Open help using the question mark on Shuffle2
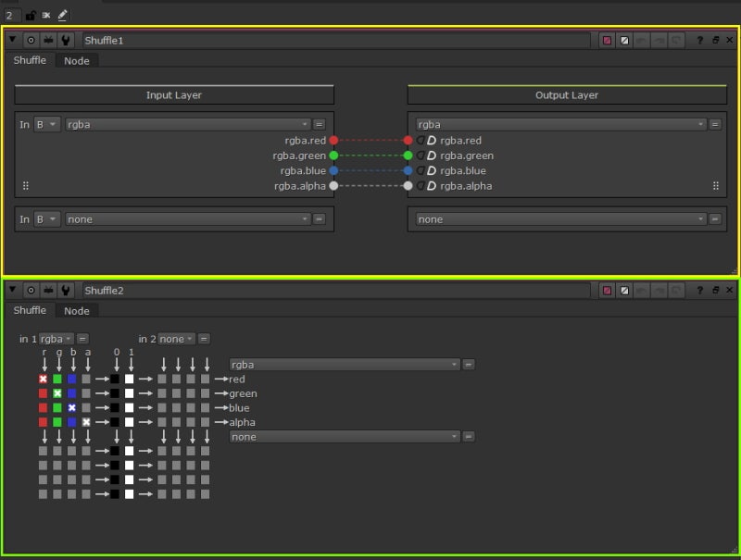 tap(700, 290)
